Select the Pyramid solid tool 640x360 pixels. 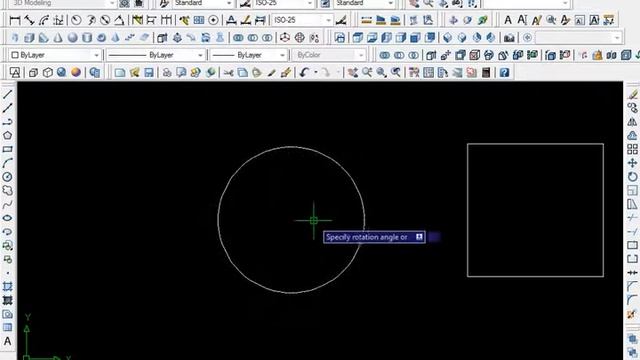point(116,38)
